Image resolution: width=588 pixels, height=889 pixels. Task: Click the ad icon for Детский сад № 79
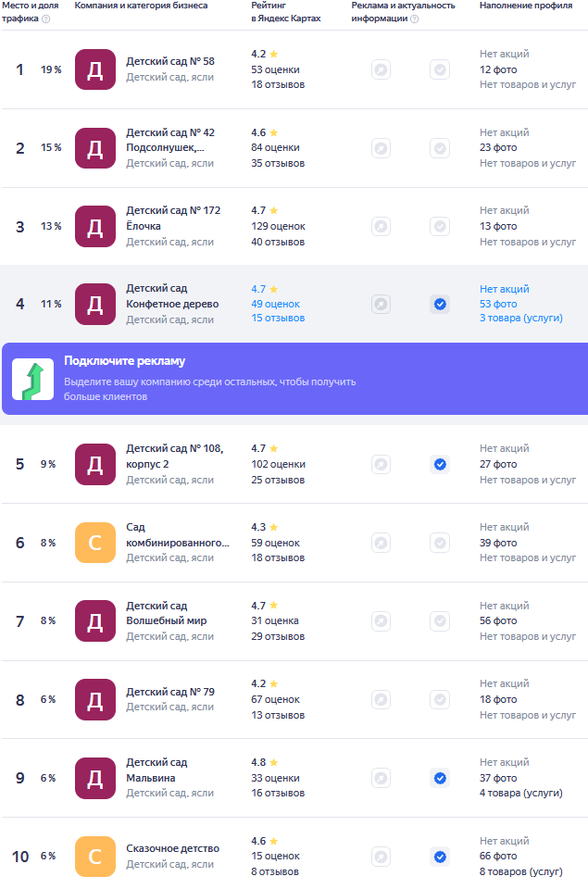[381, 700]
